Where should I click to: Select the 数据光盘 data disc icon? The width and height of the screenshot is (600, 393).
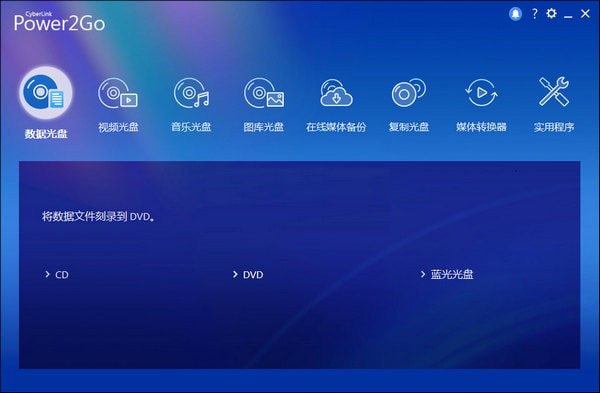46,93
